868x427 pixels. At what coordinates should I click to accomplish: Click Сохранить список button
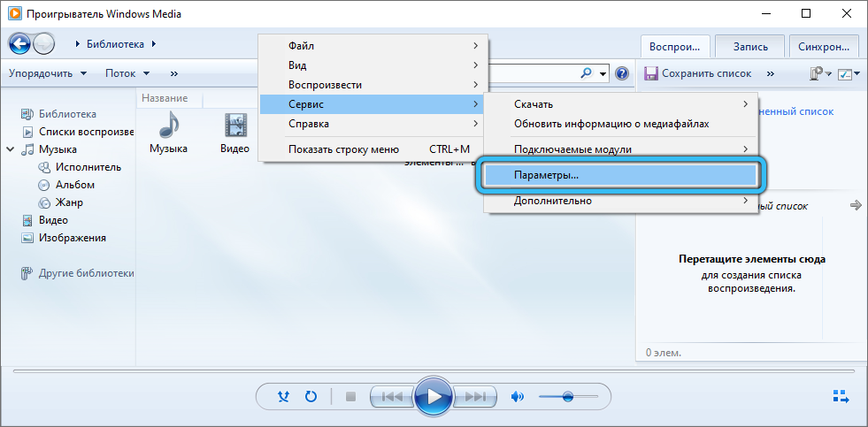click(697, 73)
